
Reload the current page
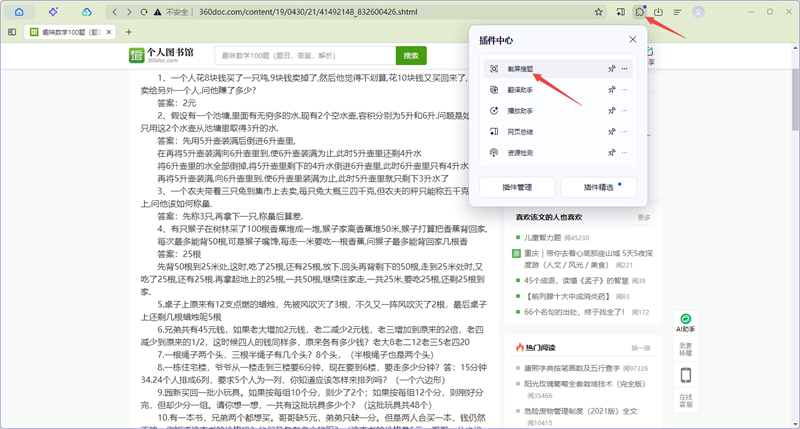click(x=144, y=12)
